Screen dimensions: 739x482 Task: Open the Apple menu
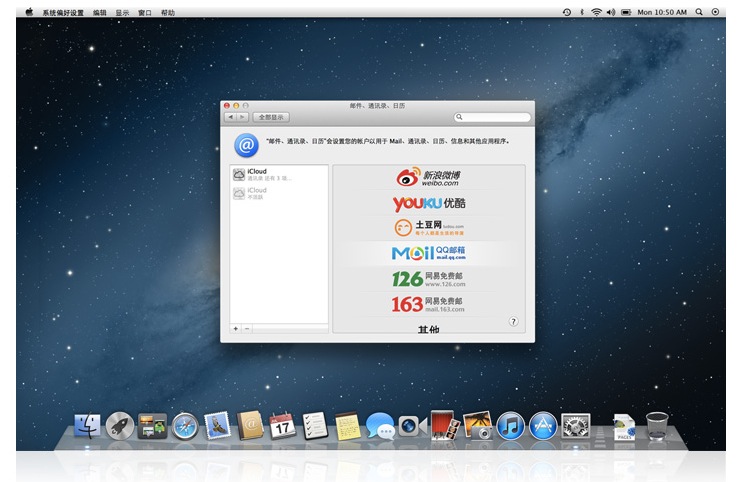coord(29,12)
